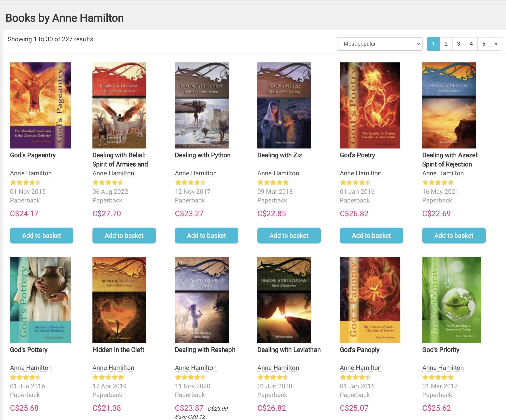The height and width of the screenshot is (420, 506).
Task: Open Dealing with Azazel: Spirit of Rejection title
Action: tap(450, 160)
